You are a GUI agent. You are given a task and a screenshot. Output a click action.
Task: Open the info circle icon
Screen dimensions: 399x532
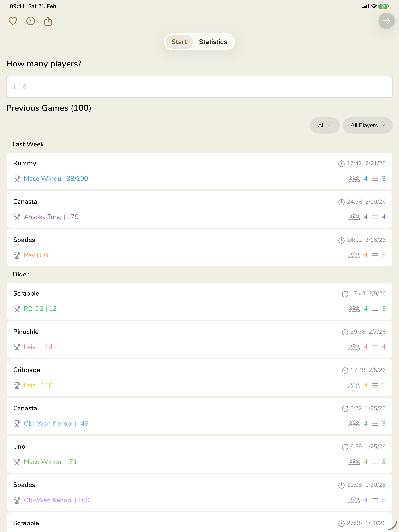click(31, 21)
